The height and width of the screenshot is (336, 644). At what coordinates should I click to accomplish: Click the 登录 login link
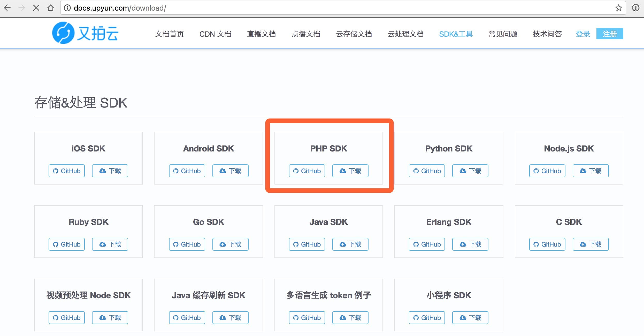click(x=583, y=34)
